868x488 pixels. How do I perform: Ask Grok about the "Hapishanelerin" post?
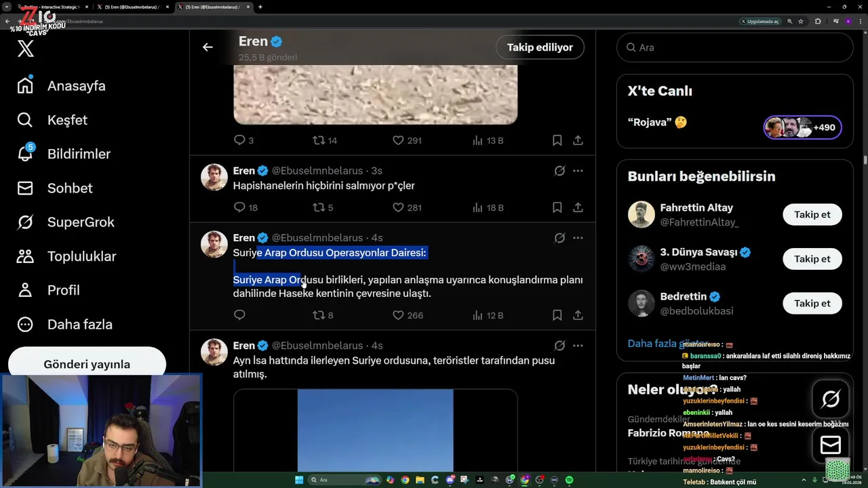(559, 171)
